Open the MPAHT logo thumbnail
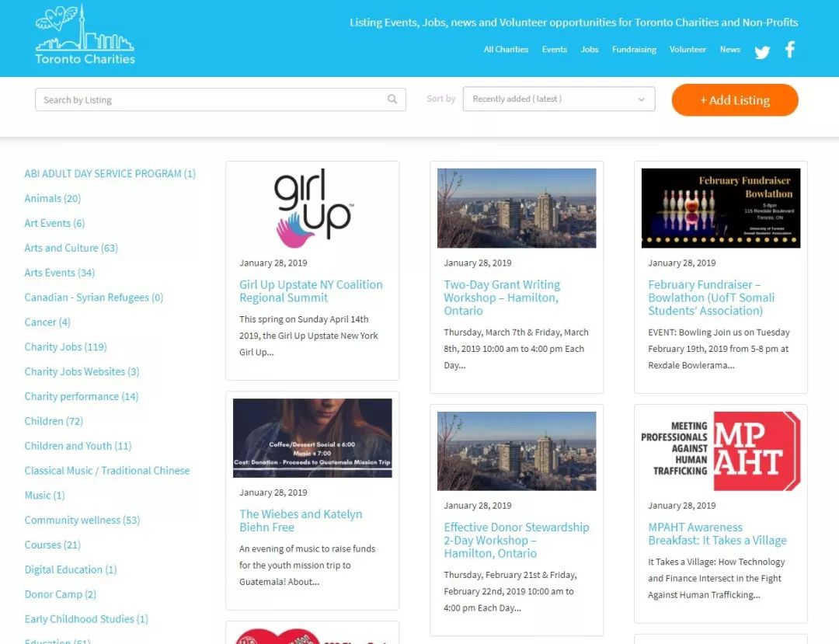Screen dimensions: 839x644 coord(721,451)
